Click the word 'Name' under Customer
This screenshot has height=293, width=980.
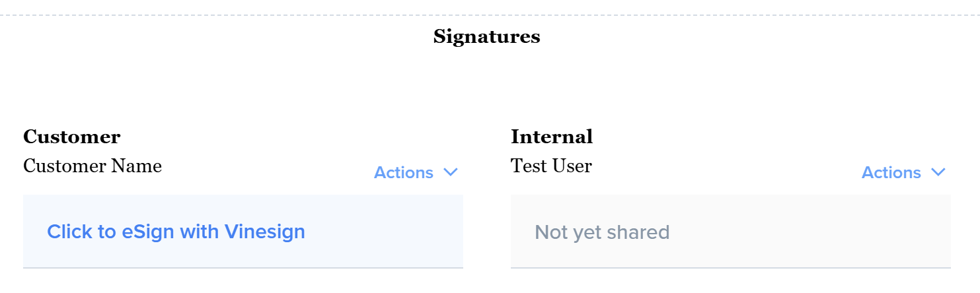pos(137,166)
